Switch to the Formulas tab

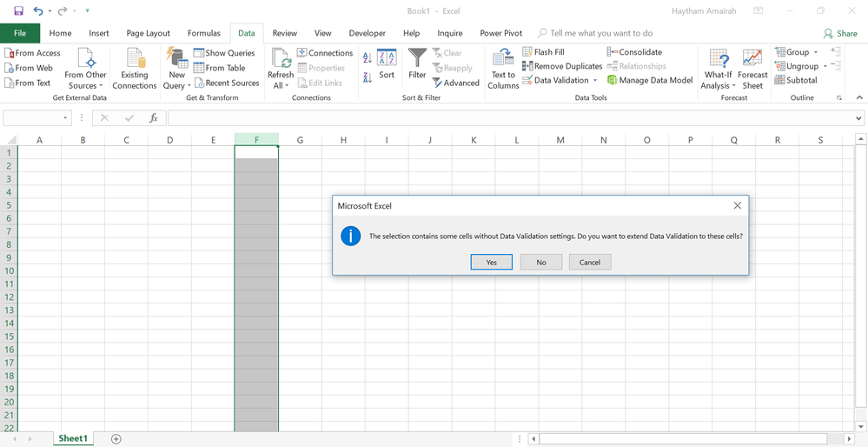coord(203,33)
